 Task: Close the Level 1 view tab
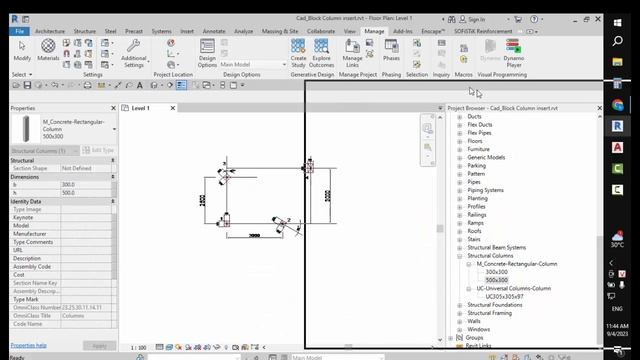173,108
